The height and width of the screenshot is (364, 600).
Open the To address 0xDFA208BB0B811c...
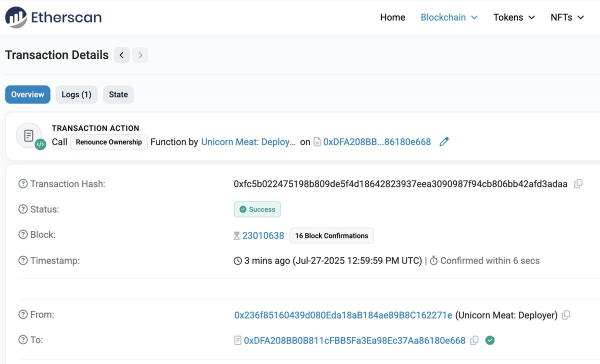pos(354,340)
